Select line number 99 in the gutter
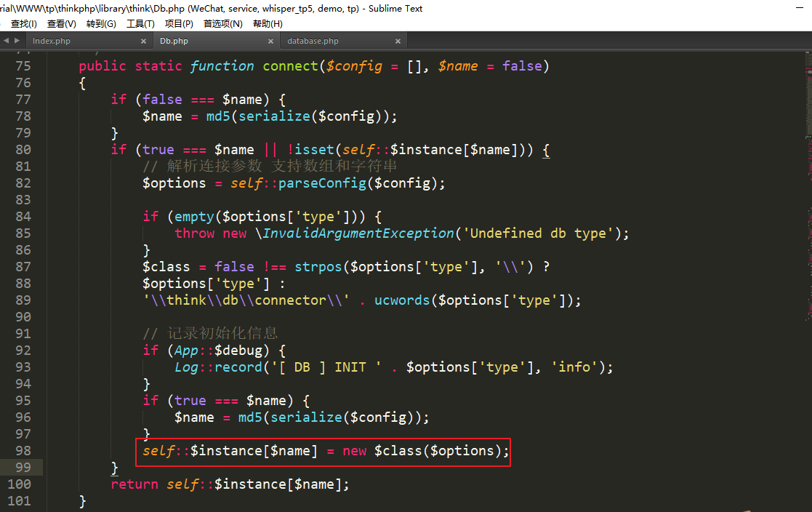 [x=23, y=467]
